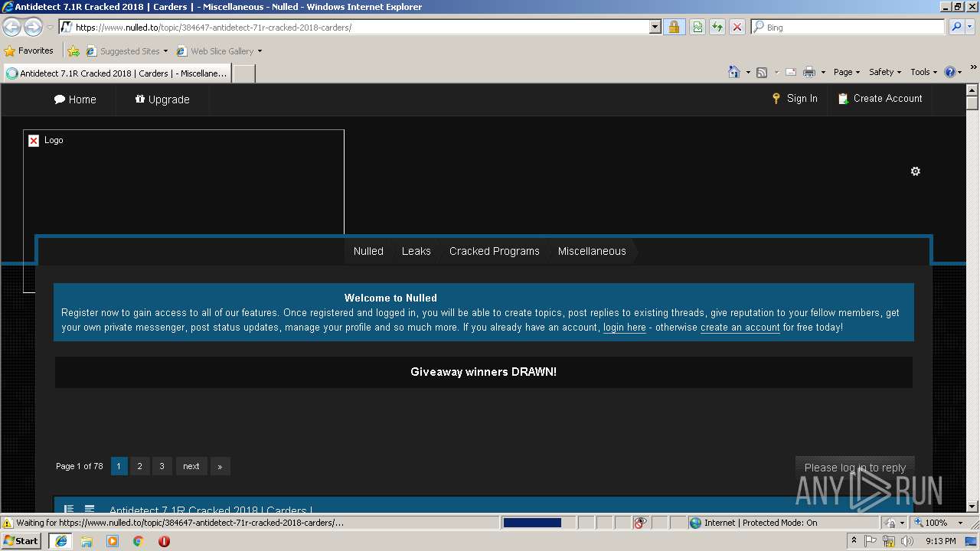Screen dimensions: 980x551
Task: Open the volume speaker tray icon
Action: pos(907,541)
